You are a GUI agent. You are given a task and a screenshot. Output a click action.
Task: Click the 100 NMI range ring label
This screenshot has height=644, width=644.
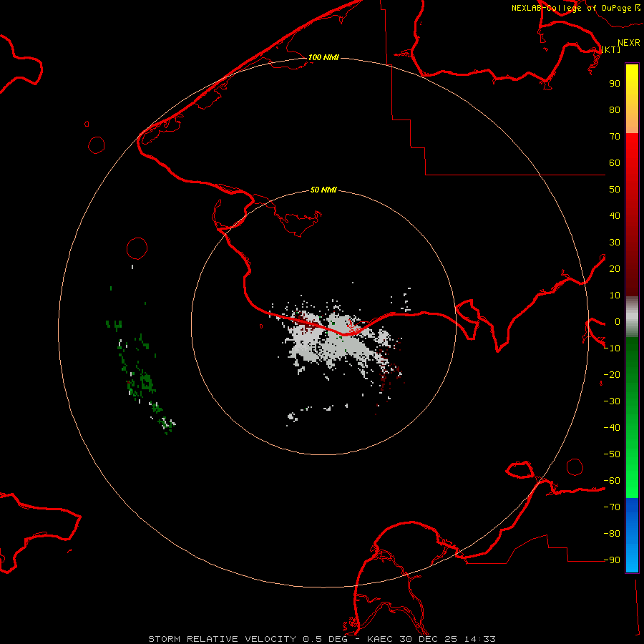[x=323, y=57]
